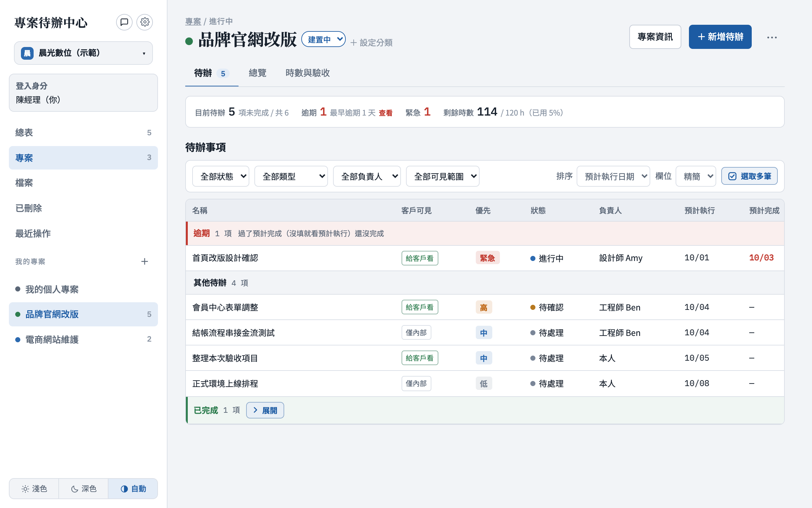
Task: Select 電商網站維護 in project list
Action: pos(83,339)
